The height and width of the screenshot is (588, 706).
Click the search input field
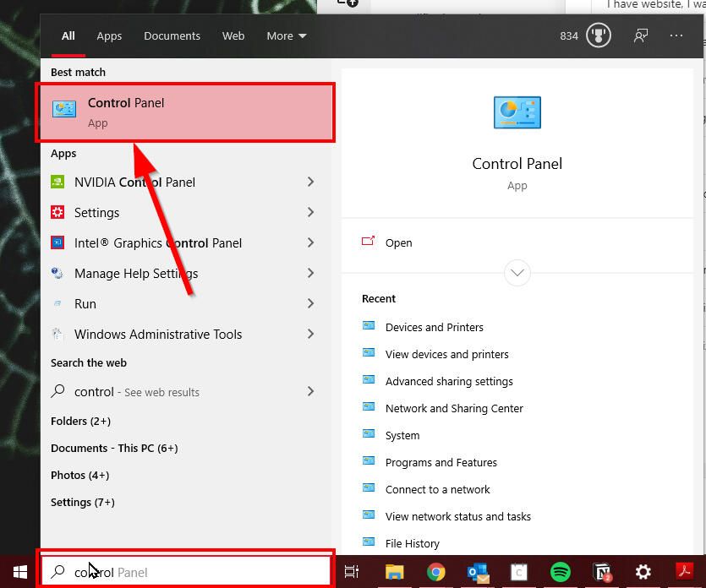click(x=186, y=571)
